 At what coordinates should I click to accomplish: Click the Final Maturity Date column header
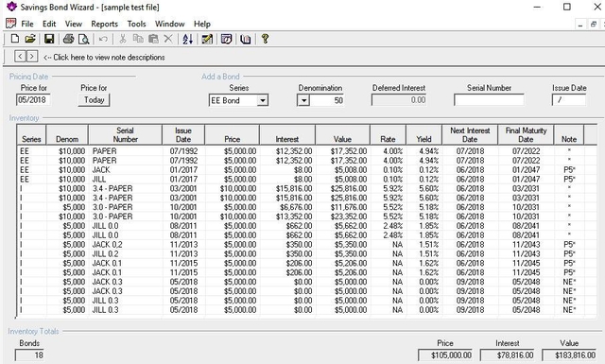click(526, 134)
